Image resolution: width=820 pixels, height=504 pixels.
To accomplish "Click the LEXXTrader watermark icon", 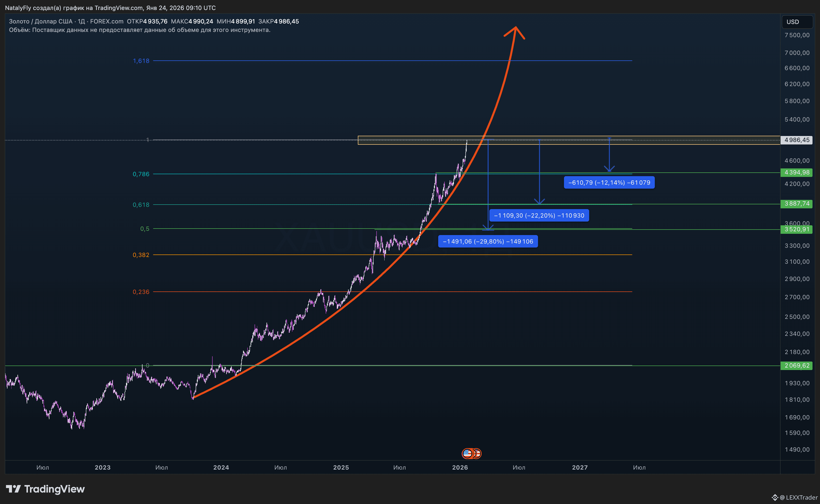I will point(775,497).
